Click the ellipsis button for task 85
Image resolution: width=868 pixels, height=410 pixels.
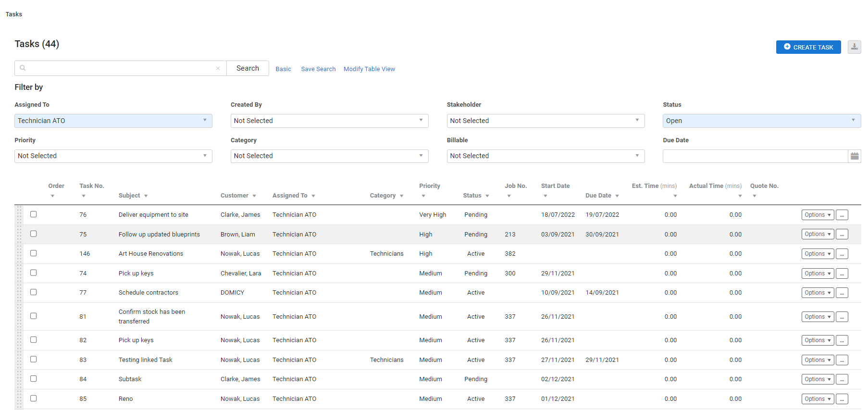tap(842, 399)
